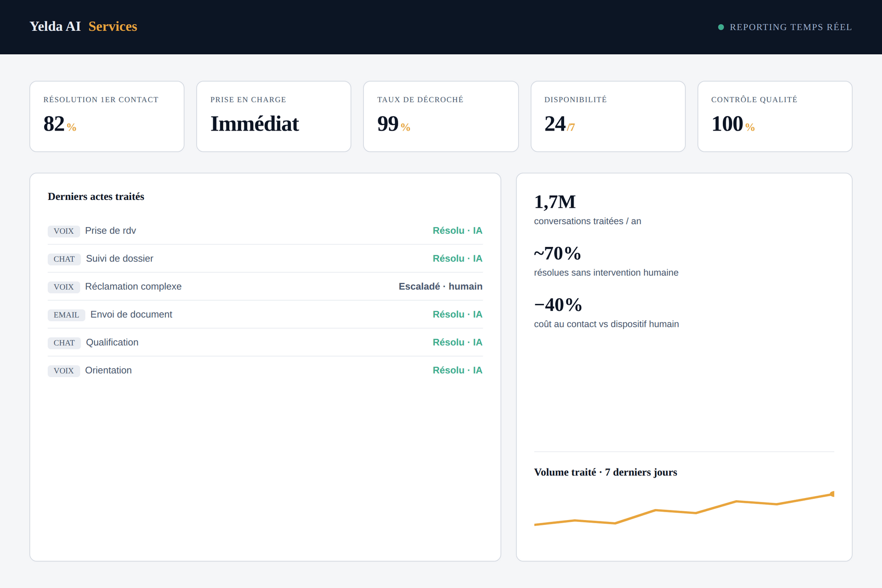Viewport: 882px width, 588px height.
Task: Click the Disponibilité 24/7 value
Action: pyautogui.click(x=559, y=124)
